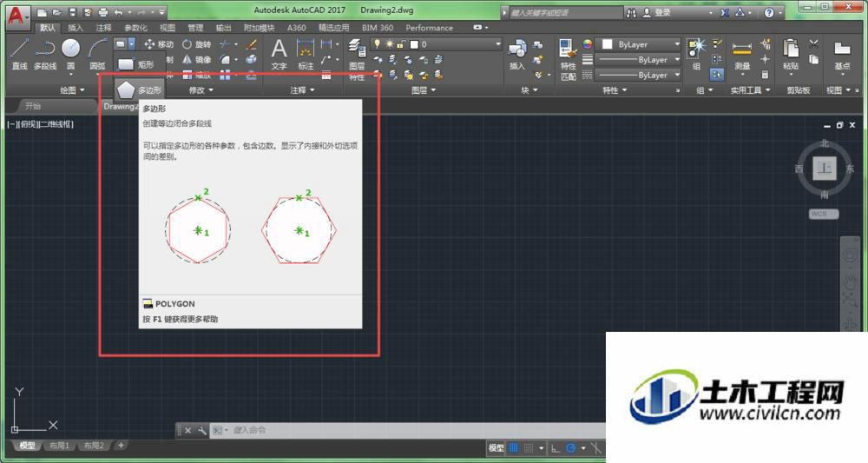
Task: Click the Measure (测量) tool
Action: coord(742,56)
